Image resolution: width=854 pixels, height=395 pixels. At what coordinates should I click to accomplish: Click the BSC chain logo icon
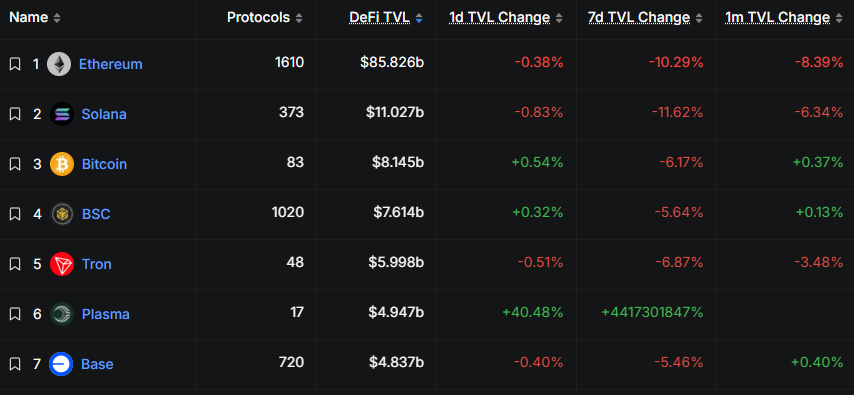[x=62, y=214]
